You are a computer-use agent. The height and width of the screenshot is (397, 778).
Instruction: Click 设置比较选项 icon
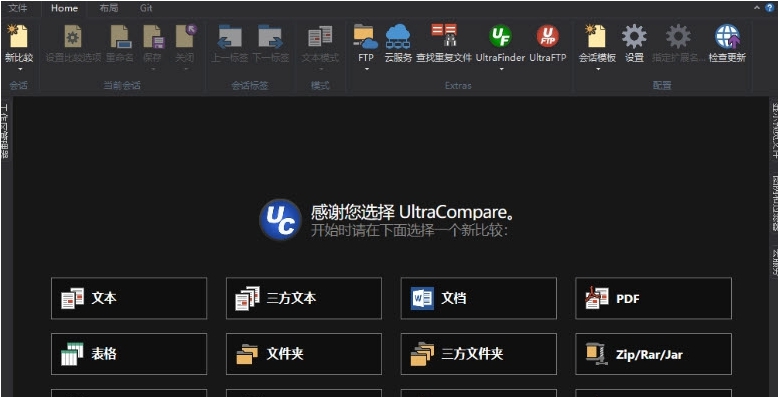tap(73, 36)
